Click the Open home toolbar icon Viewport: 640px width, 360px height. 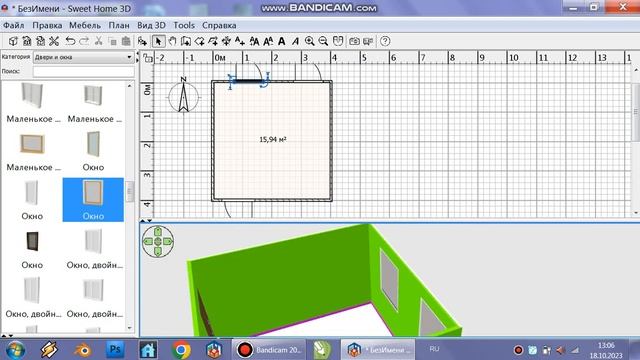pyautogui.click(x=27, y=41)
